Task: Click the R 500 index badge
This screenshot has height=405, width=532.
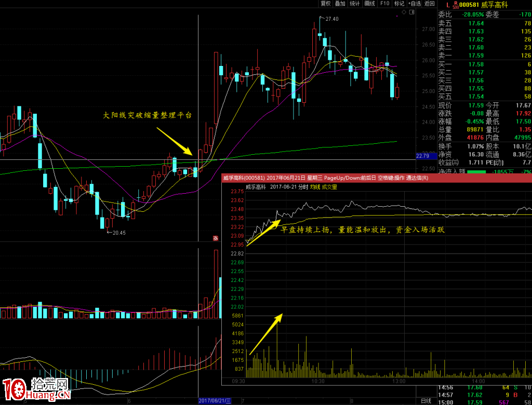Action: tap(456, 5)
